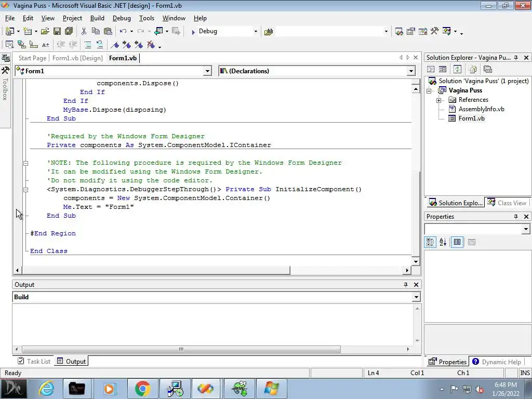This screenshot has height=399, width=532.
Task: Click the Class View toolbar icon
Action: point(446,32)
